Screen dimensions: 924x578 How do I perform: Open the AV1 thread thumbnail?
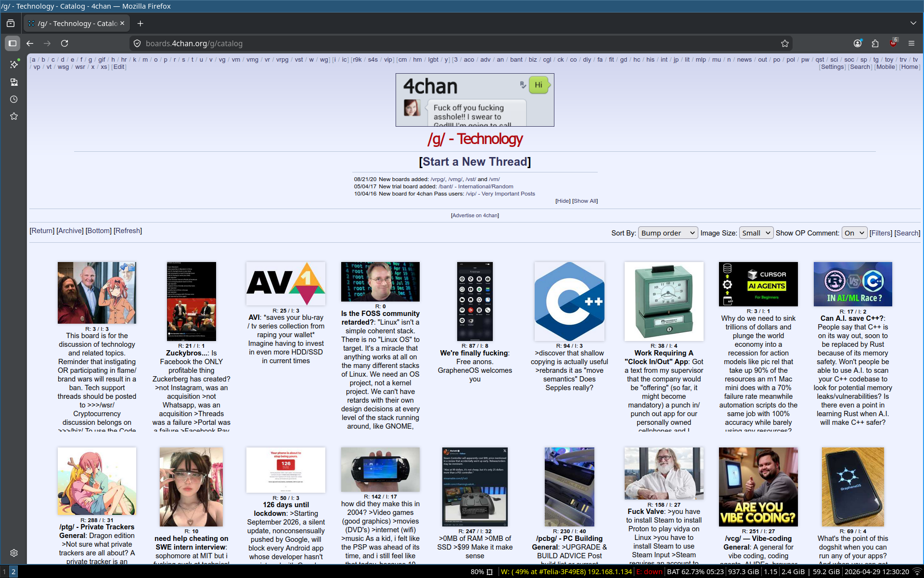click(285, 284)
